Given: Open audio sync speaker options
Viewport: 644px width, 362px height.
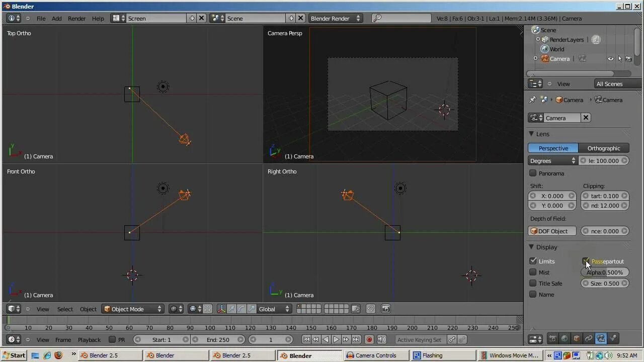Looking at the screenshot, I should tap(381, 339).
